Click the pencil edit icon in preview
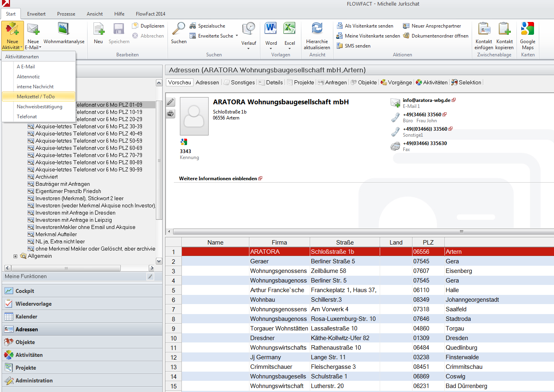Image resolution: width=554 pixels, height=392 pixels. 171,102
